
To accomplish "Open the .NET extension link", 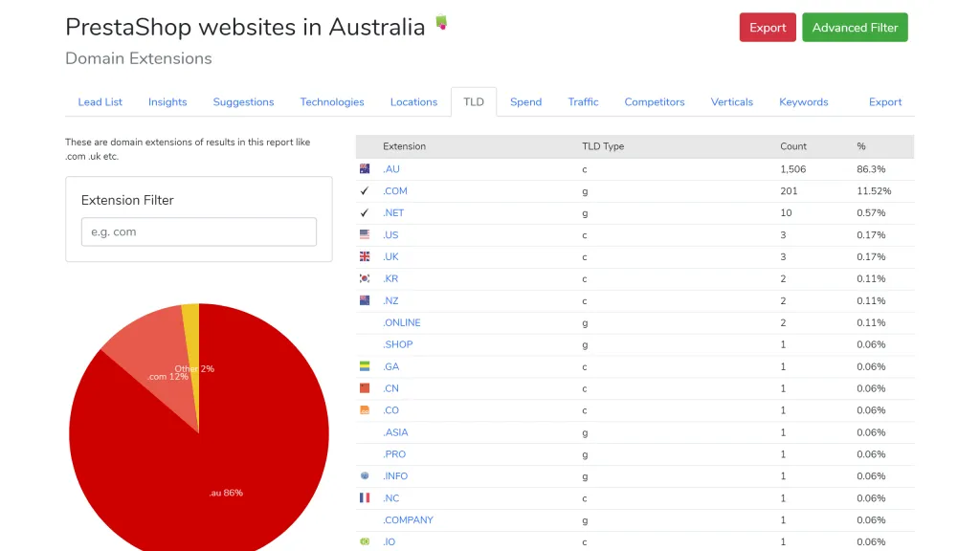I will pyautogui.click(x=393, y=213).
